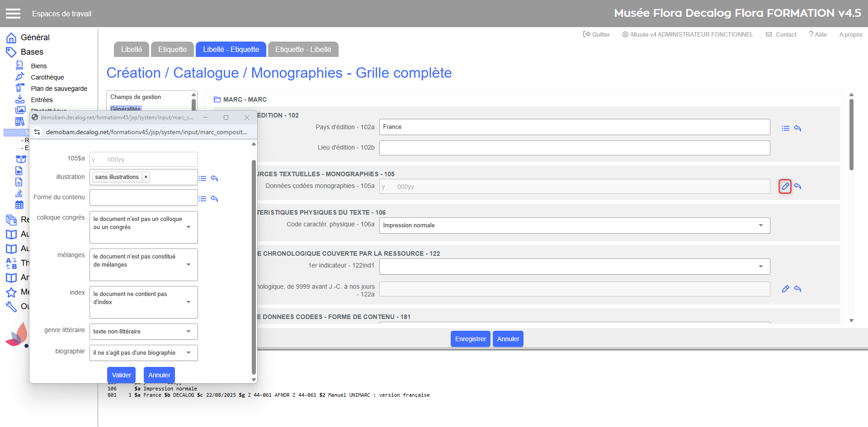
Task: Select the Etiquette - Libellé tab
Action: [x=303, y=49]
